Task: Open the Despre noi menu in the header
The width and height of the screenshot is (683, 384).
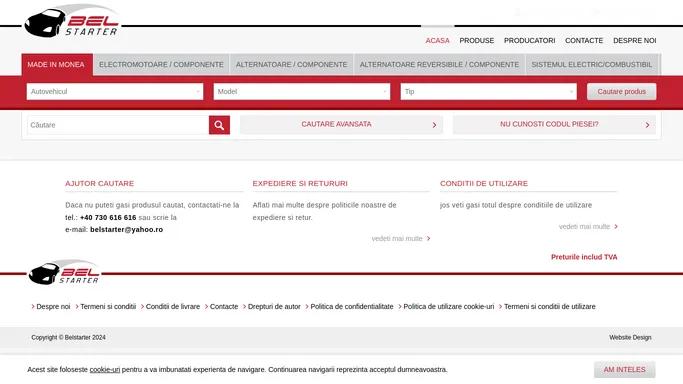Action: click(635, 40)
